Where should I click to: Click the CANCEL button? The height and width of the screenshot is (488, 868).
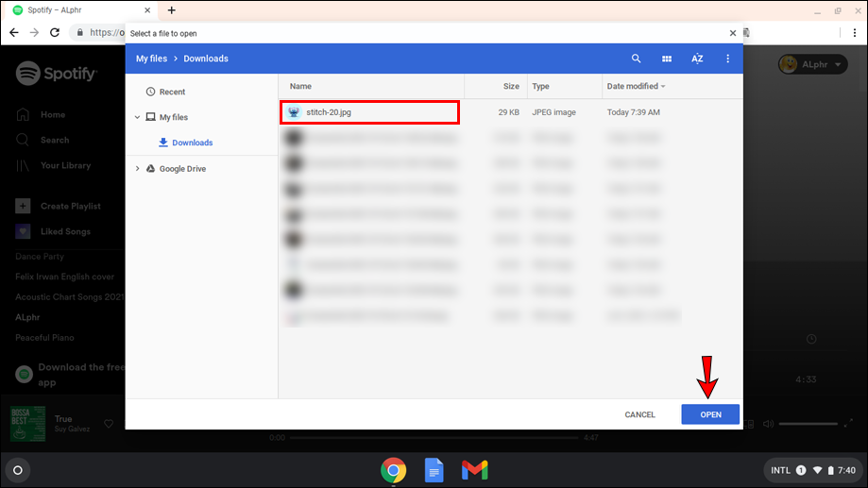pyautogui.click(x=640, y=414)
